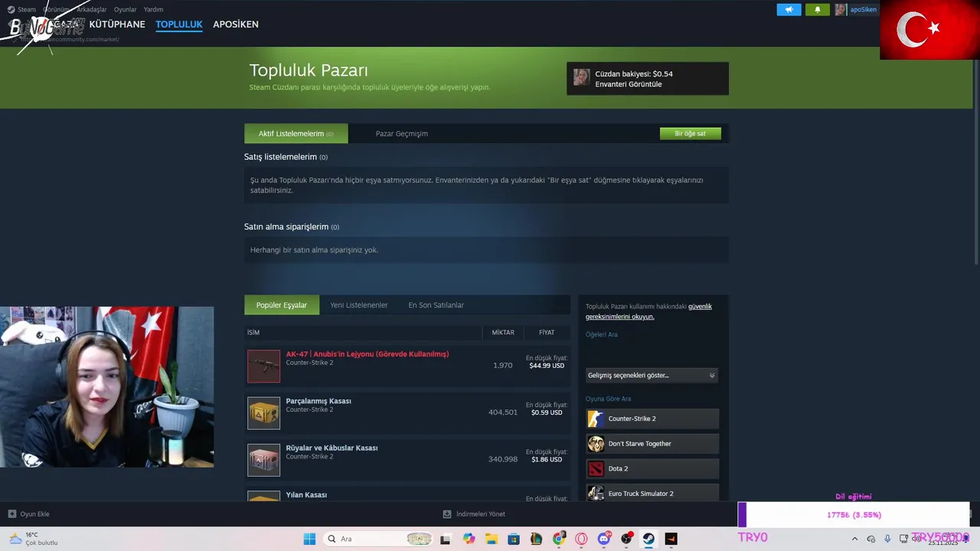Open the AK-47 Anubis item image
Screen dimensions: 980x551
point(264,366)
